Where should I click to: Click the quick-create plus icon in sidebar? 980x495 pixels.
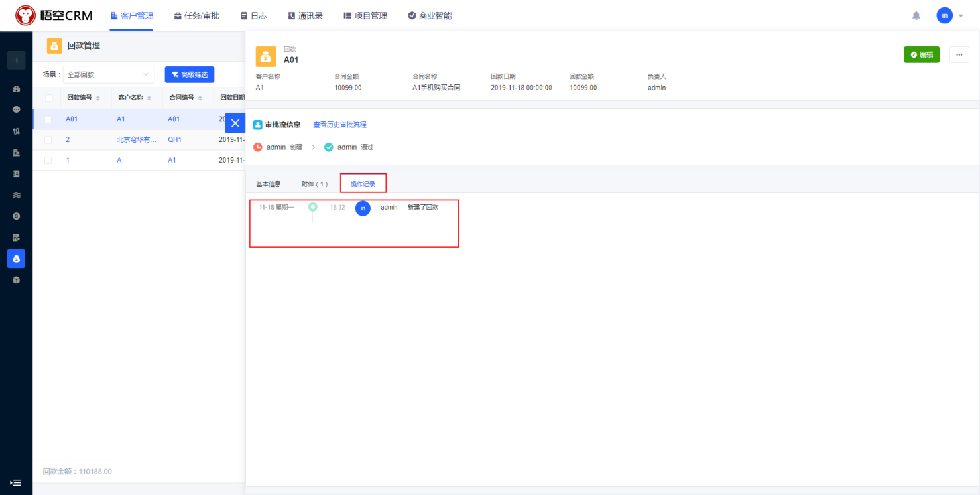[x=17, y=60]
